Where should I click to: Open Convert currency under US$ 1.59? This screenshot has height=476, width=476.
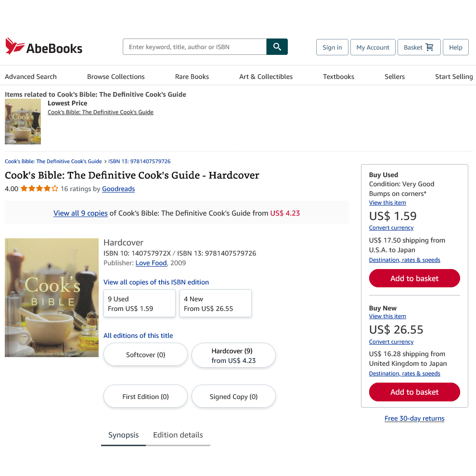(x=391, y=228)
